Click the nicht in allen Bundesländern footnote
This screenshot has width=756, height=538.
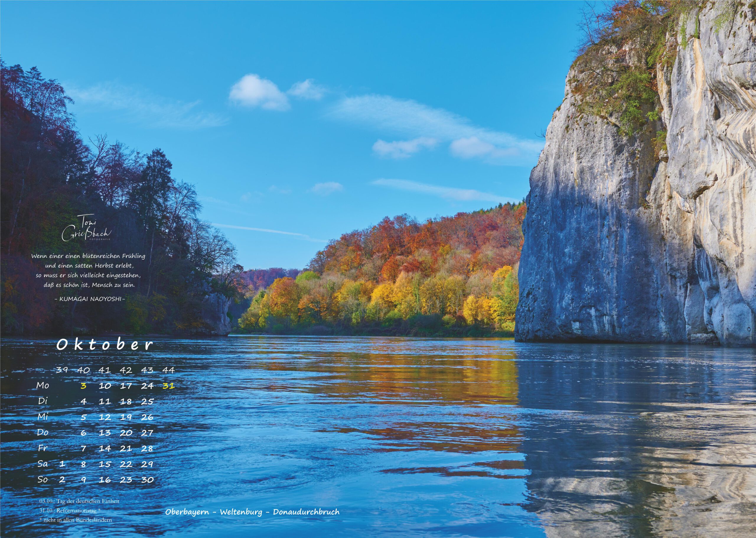point(76,520)
